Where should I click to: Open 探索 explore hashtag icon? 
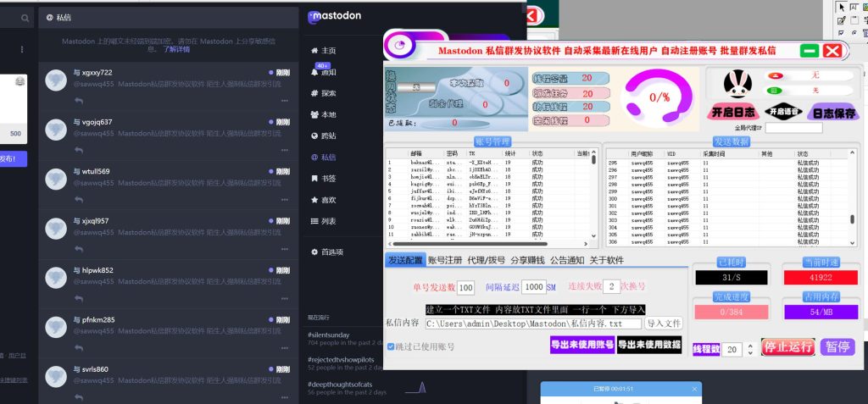[314, 94]
